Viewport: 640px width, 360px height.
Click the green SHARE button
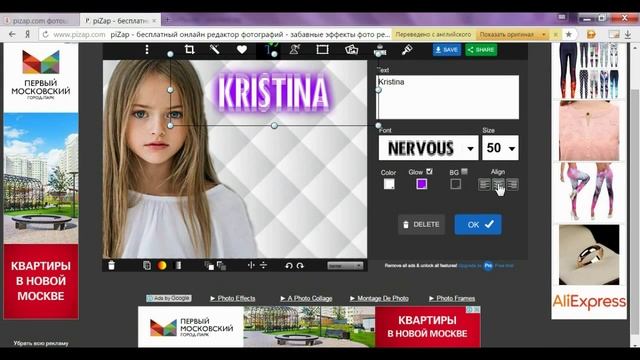click(x=481, y=50)
